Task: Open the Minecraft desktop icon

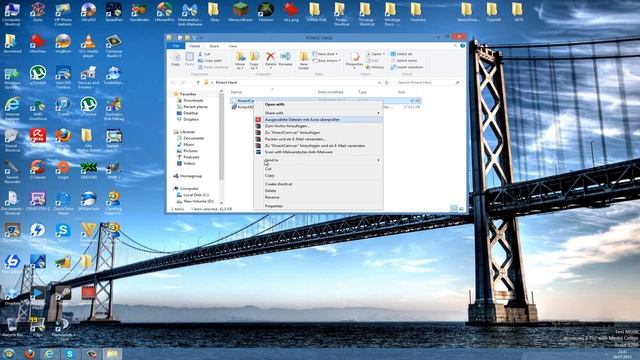Action: pyautogui.click(x=240, y=12)
